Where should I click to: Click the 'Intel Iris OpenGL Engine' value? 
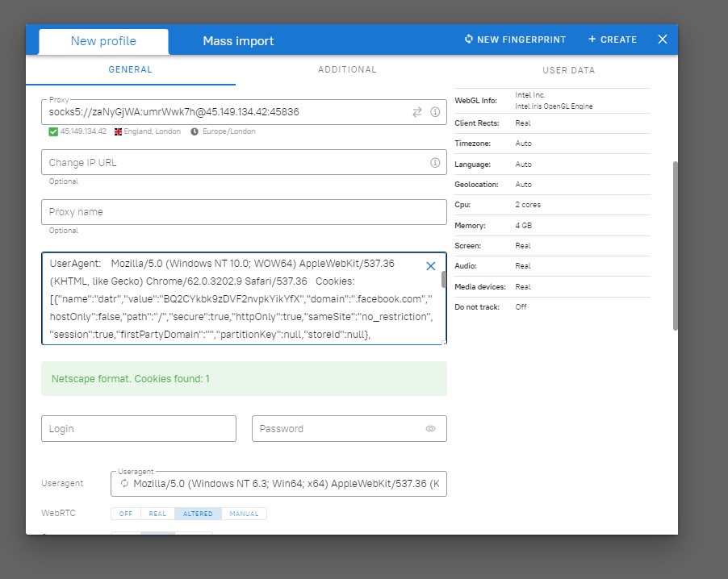point(554,106)
